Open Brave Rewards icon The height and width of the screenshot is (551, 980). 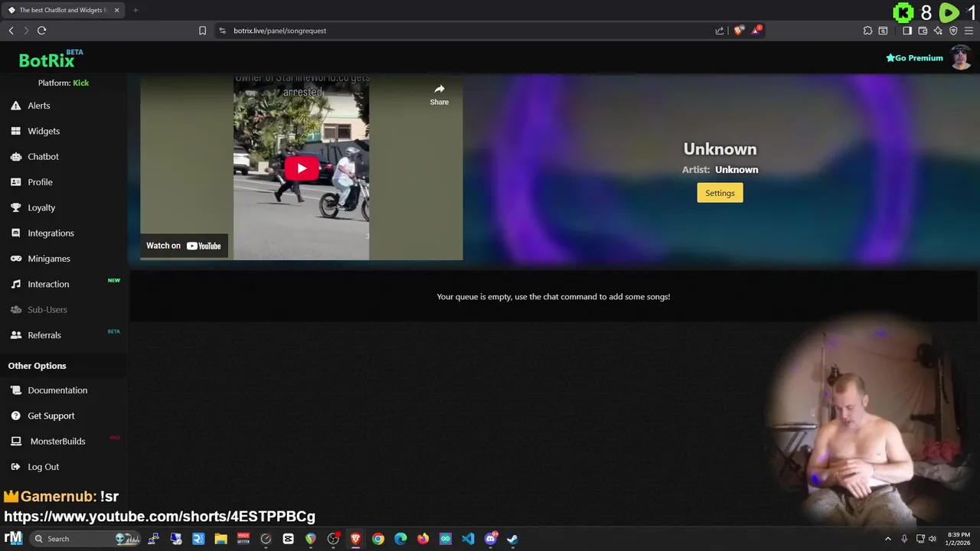(756, 31)
